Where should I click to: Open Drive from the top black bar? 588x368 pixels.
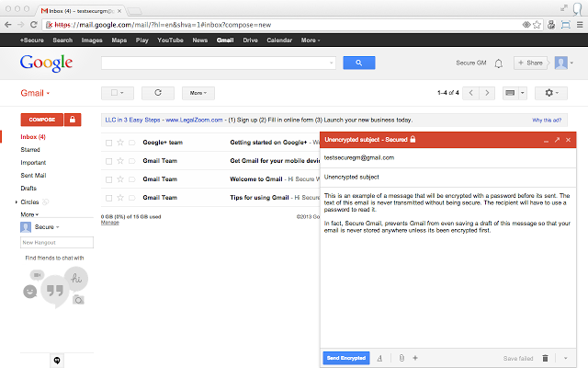(x=251, y=40)
